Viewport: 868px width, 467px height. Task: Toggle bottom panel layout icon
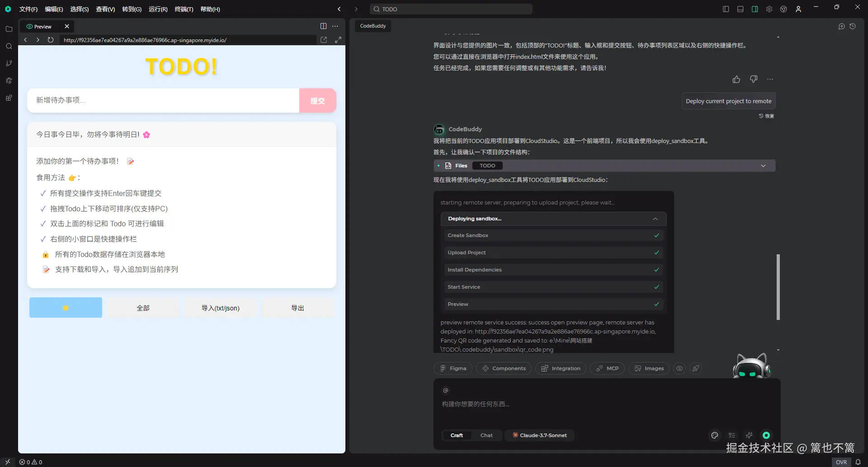(741, 9)
